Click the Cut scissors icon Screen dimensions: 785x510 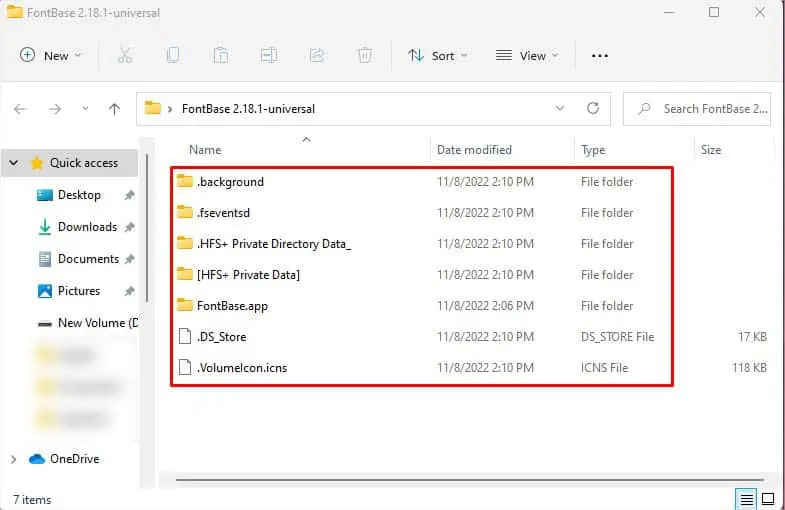pos(125,55)
